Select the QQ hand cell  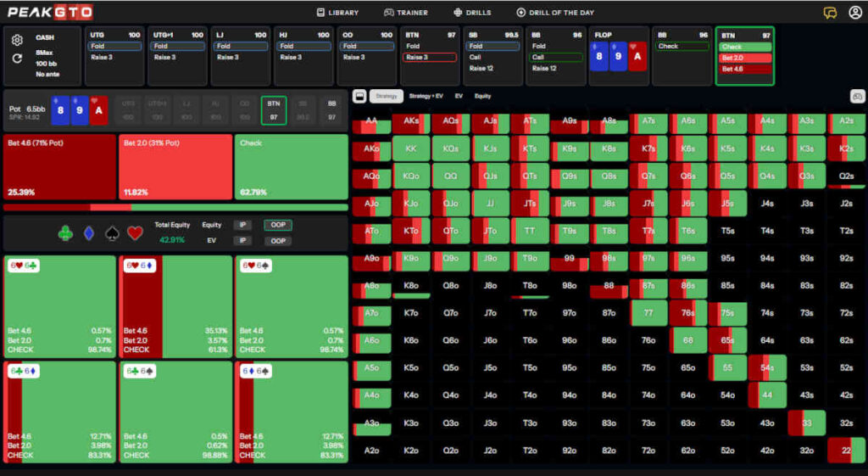(451, 176)
